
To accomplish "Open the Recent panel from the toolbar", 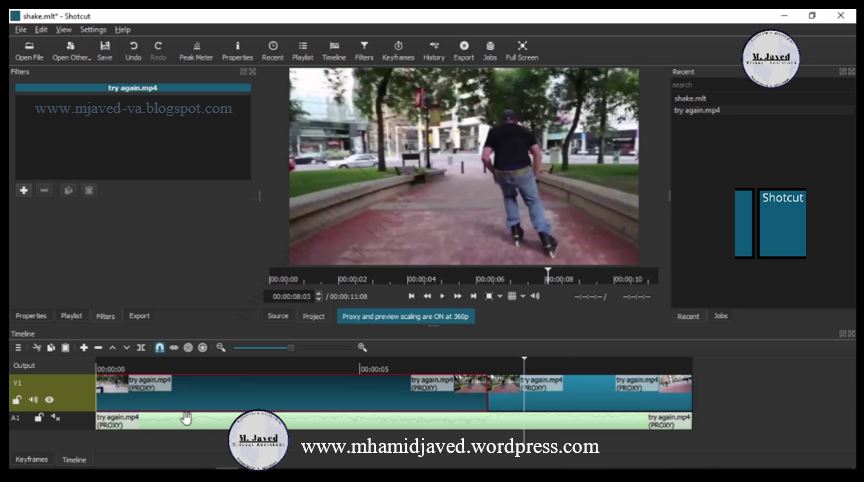I will [273, 51].
